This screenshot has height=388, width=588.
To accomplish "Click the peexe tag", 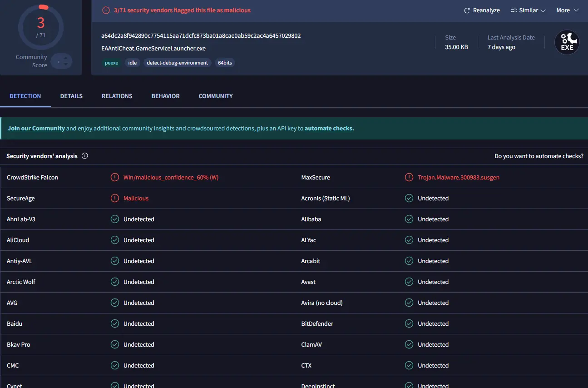I will pos(111,63).
